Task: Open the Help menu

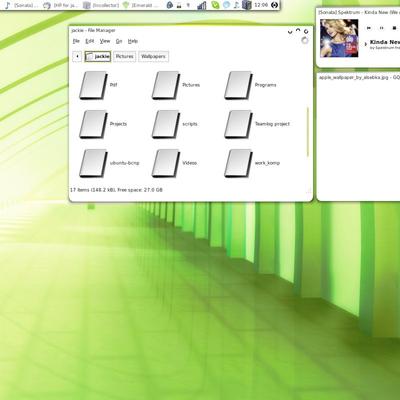Action: [x=133, y=41]
